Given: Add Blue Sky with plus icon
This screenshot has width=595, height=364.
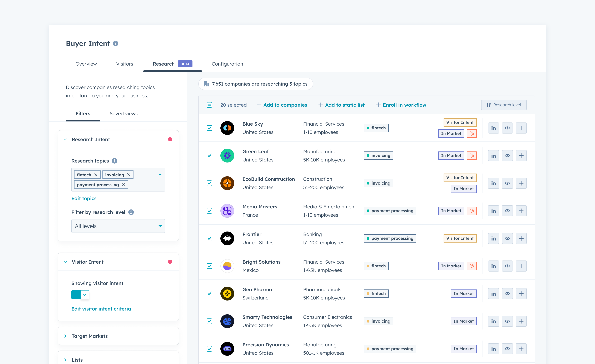Looking at the screenshot, I should point(521,128).
